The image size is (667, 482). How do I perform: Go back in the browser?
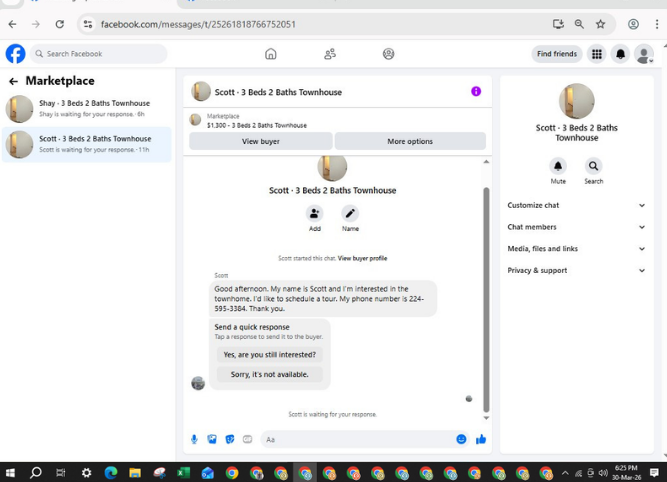click(12, 24)
